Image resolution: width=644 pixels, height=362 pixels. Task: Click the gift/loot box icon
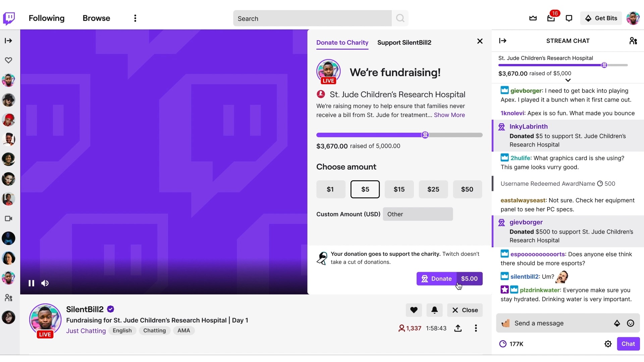coord(551,18)
